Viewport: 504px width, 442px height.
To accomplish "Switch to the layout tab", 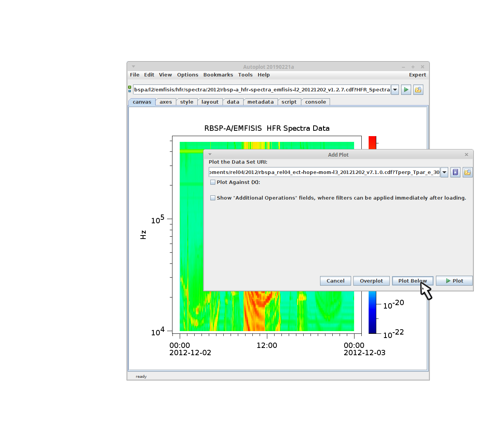I will pyautogui.click(x=210, y=102).
